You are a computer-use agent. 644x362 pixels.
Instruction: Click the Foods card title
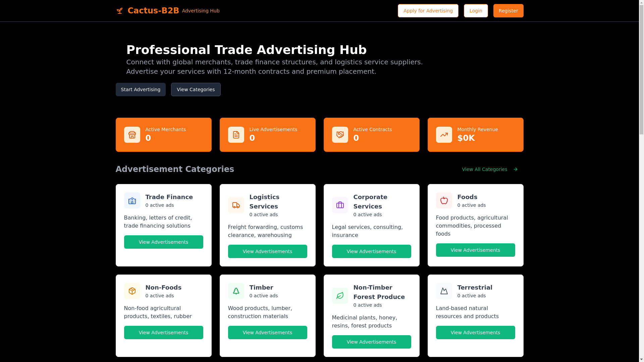click(467, 197)
